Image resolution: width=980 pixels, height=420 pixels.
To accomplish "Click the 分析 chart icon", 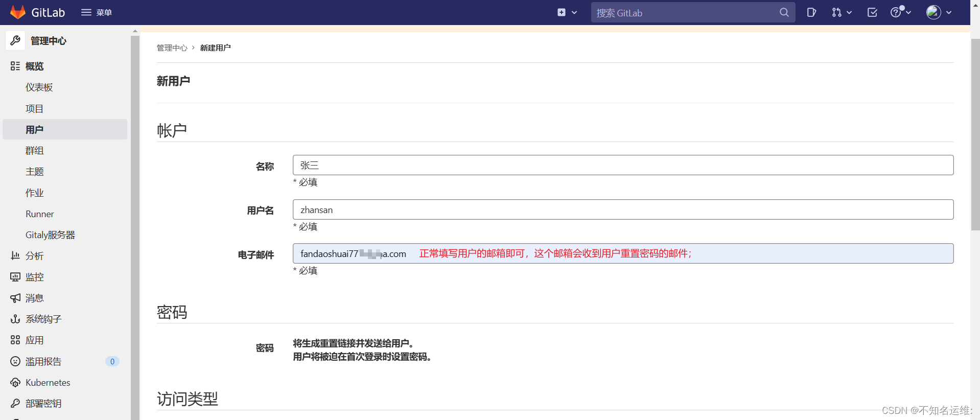I will point(15,255).
